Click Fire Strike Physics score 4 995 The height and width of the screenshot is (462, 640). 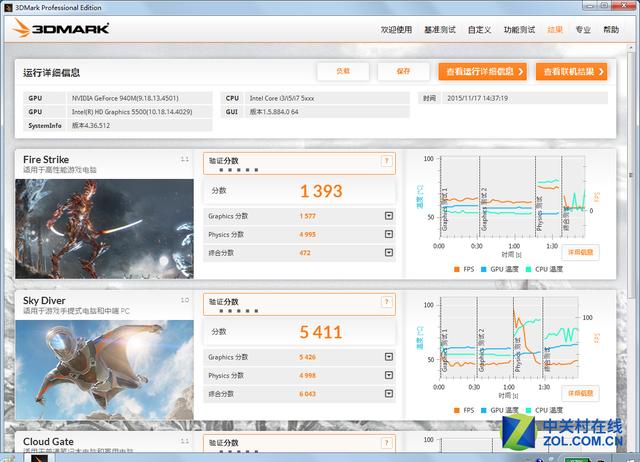coord(308,235)
